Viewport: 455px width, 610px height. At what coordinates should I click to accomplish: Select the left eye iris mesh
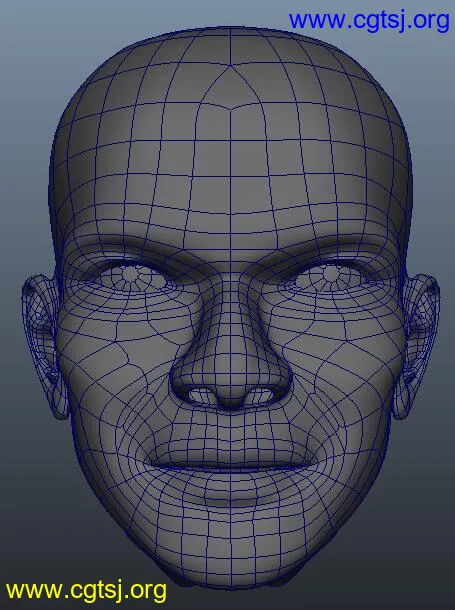click(x=131, y=274)
